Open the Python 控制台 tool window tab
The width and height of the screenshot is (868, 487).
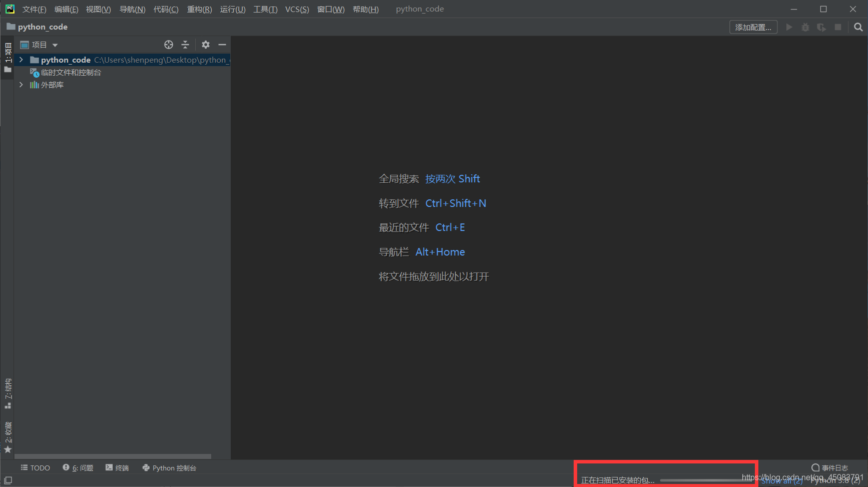click(169, 468)
